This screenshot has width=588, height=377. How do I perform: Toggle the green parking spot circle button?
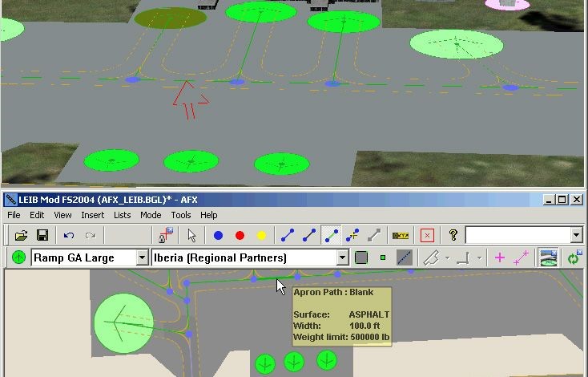tap(18, 257)
